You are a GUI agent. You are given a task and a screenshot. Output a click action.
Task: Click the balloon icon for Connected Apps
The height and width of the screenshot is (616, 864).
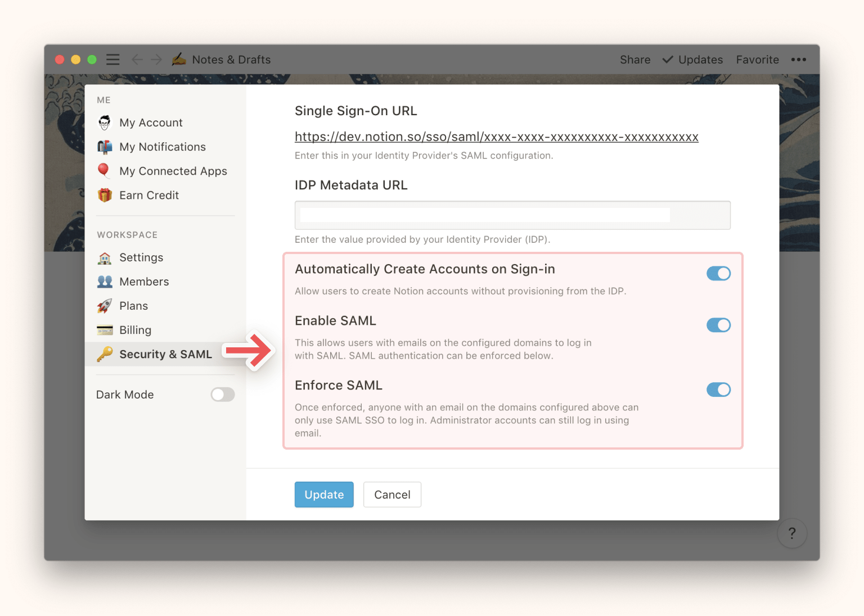pos(104,170)
